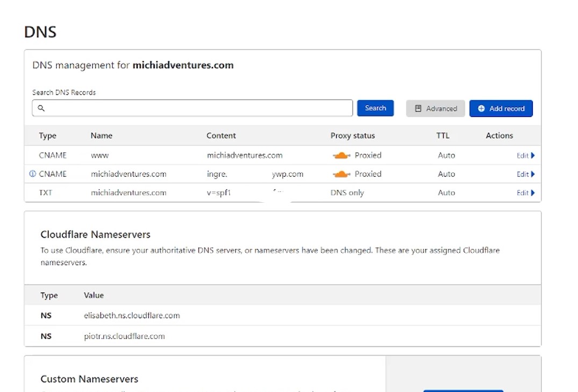The height and width of the screenshot is (392, 578).
Task: Click the Custom Nameservers heading
Action: click(x=89, y=379)
